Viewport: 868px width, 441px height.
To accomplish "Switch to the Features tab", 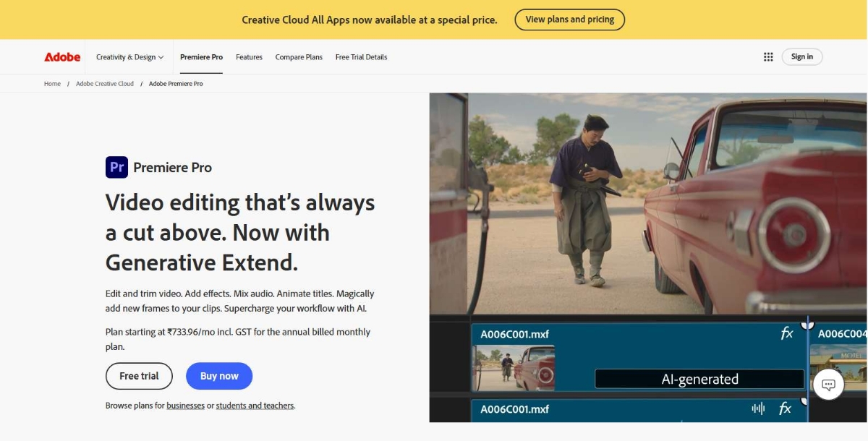I will (x=249, y=56).
